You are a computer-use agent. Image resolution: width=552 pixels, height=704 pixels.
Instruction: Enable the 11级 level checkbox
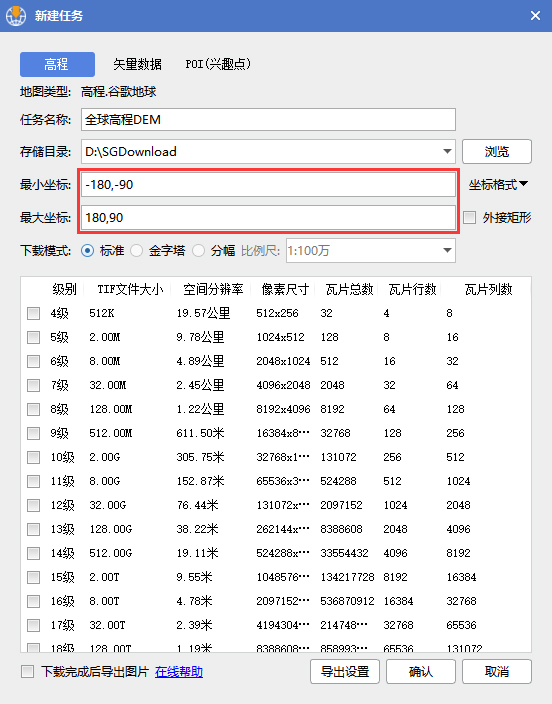tap(33, 481)
